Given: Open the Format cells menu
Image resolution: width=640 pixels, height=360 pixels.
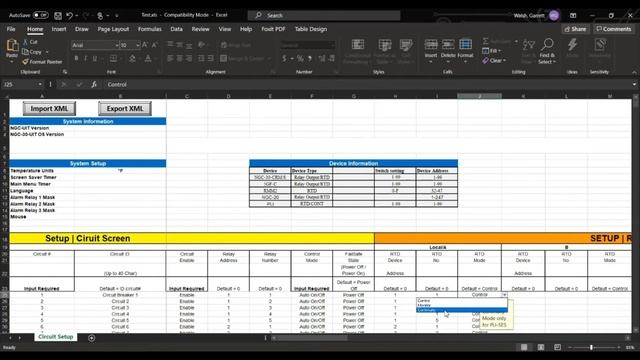Looking at the screenshot, I should (465, 51).
